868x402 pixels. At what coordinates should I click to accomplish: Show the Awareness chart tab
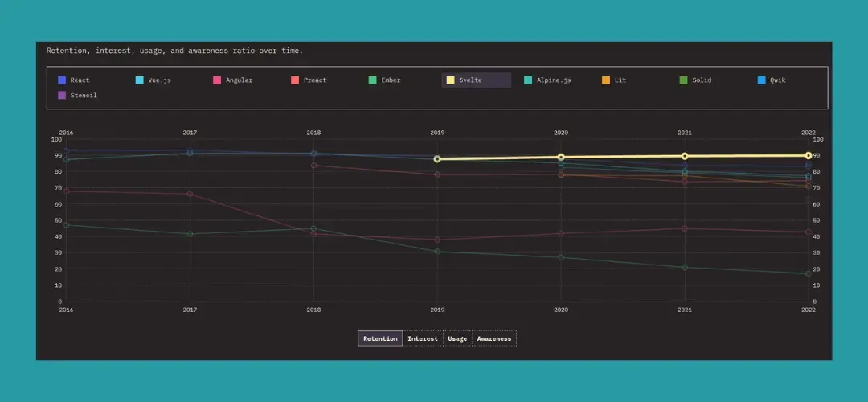493,338
